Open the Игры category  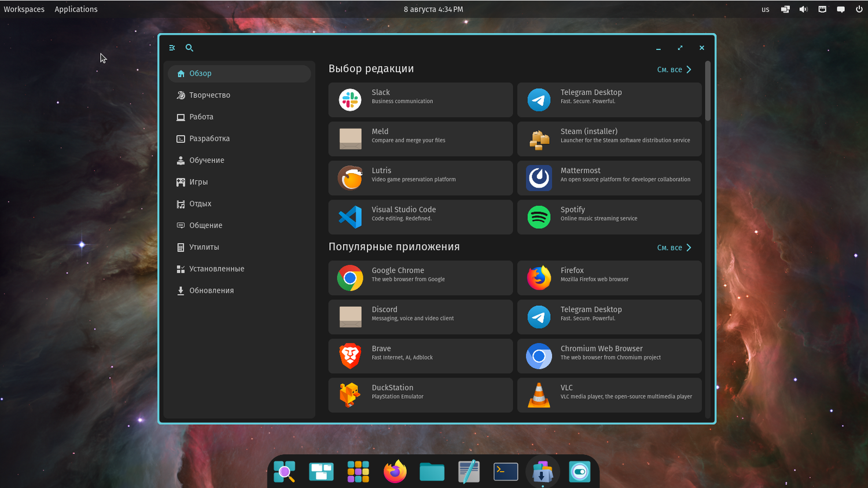click(239, 182)
